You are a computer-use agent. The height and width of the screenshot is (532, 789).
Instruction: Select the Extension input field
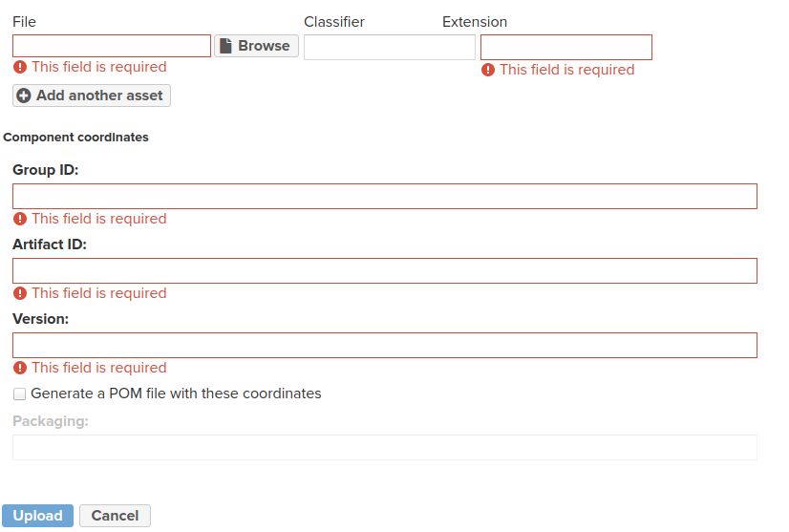tap(565, 48)
